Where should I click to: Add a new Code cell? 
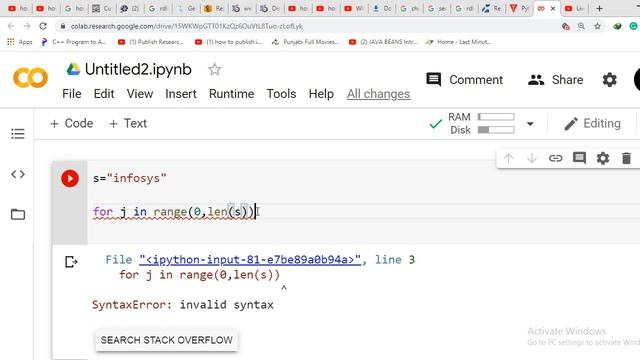click(71, 123)
